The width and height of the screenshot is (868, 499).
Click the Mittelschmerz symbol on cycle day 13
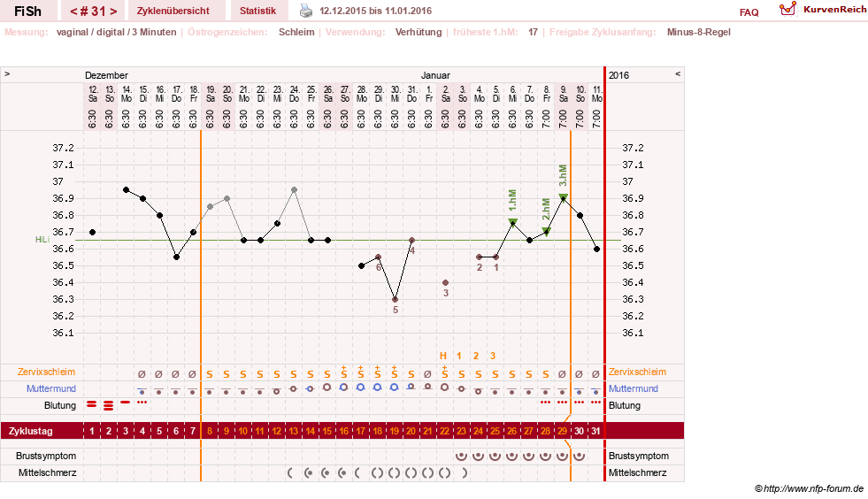pos(290,473)
